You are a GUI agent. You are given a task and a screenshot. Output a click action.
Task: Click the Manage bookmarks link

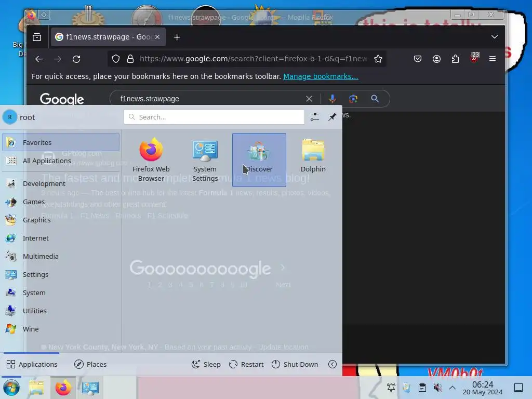pyautogui.click(x=321, y=76)
